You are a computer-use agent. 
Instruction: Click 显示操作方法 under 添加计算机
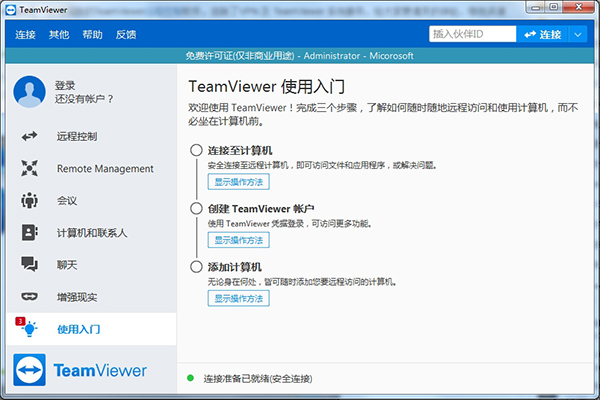(x=239, y=298)
